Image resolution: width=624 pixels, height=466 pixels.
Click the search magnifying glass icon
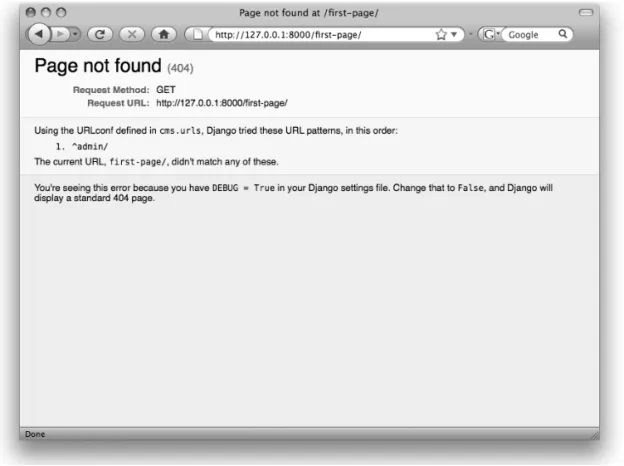pos(563,34)
